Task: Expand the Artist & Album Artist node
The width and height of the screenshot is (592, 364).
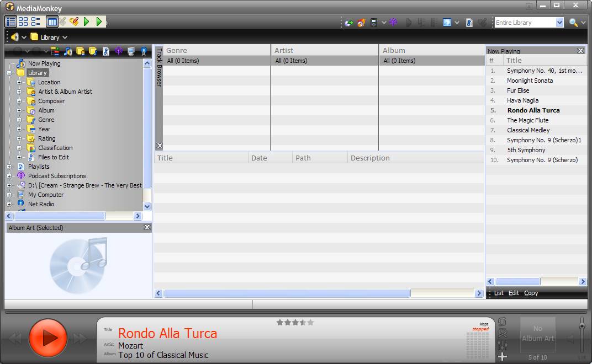Action: (19, 92)
